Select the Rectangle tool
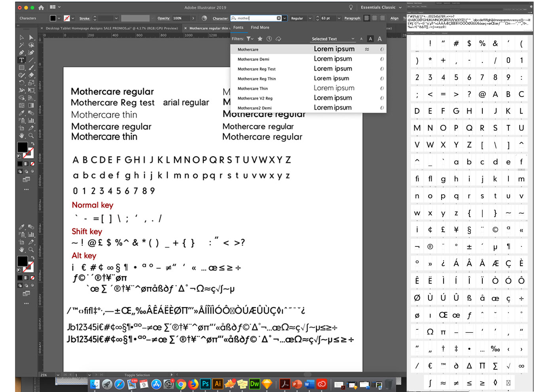The image size is (554, 392). pos(22,68)
